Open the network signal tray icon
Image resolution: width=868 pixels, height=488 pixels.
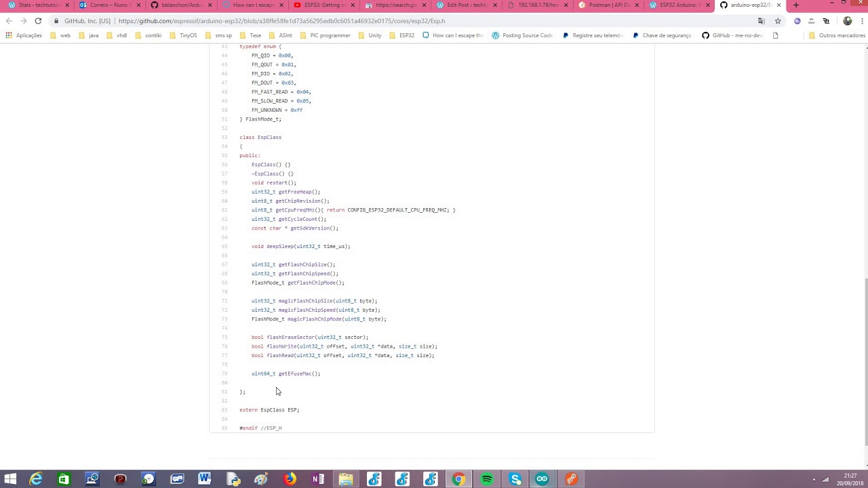tap(825, 479)
